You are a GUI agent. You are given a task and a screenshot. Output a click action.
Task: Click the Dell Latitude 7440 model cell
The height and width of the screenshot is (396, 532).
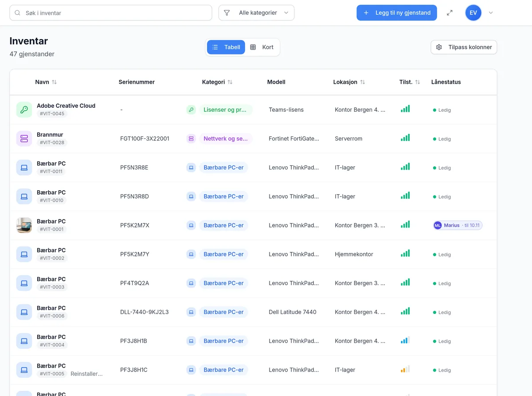coord(293,312)
